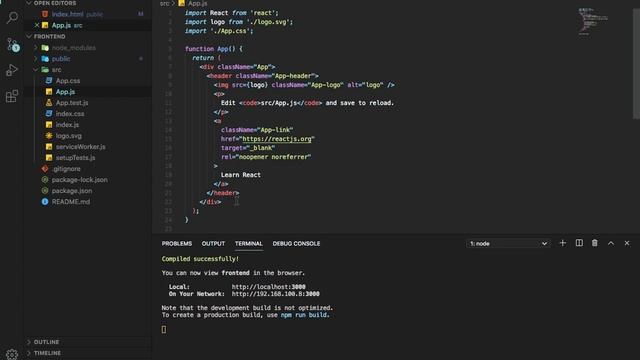Open the Run and Debug view
The image size is (640, 360).
point(12,70)
